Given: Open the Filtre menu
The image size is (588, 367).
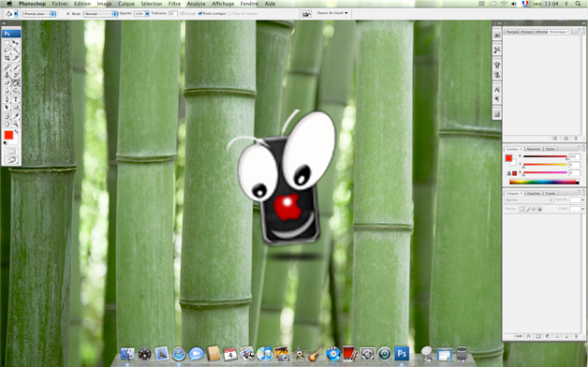Looking at the screenshot, I should 174,4.
